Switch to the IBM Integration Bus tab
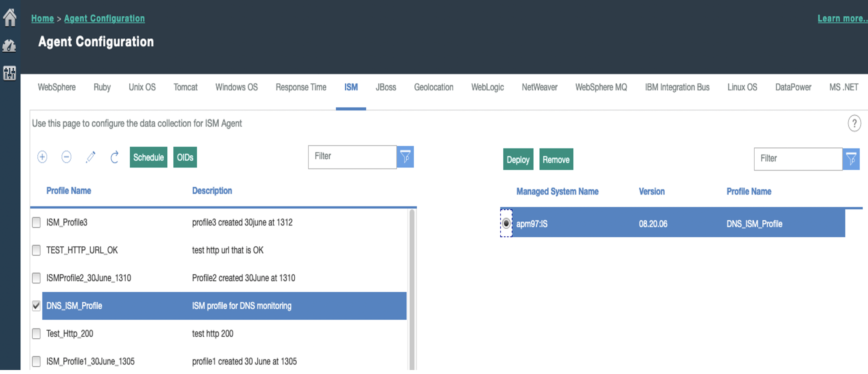Screen dimensions: 868x374 (x=677, y=87)
